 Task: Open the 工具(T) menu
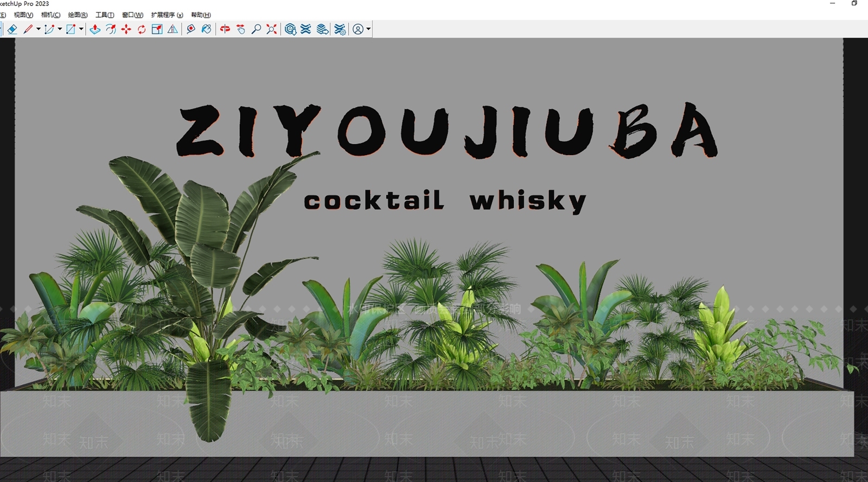tap(105, 15)
